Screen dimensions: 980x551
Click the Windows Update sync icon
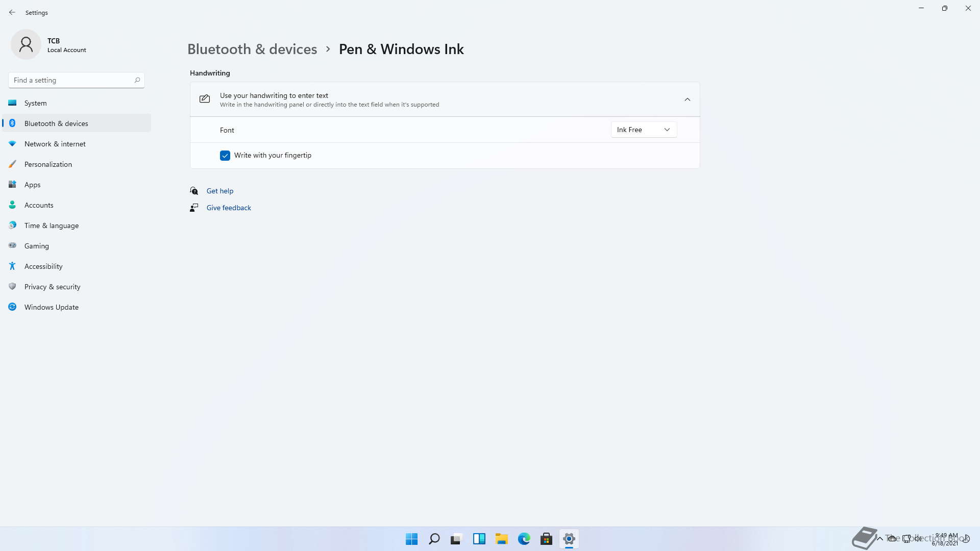[12, 307]
